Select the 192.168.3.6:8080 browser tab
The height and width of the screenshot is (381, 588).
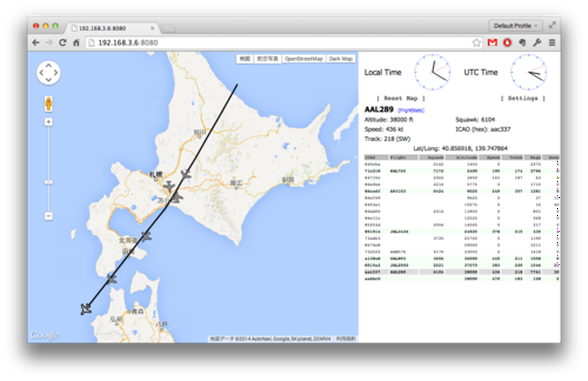point(112,28)
